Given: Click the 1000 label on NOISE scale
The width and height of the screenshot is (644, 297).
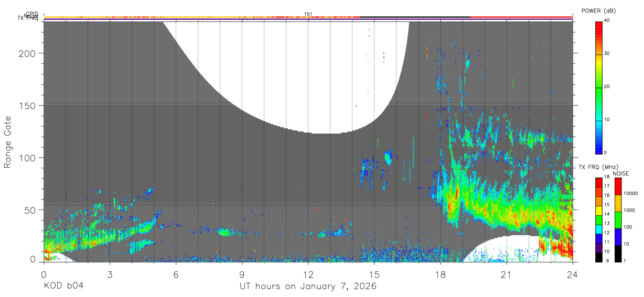Looking at the screenshot, I should (628, 210).
